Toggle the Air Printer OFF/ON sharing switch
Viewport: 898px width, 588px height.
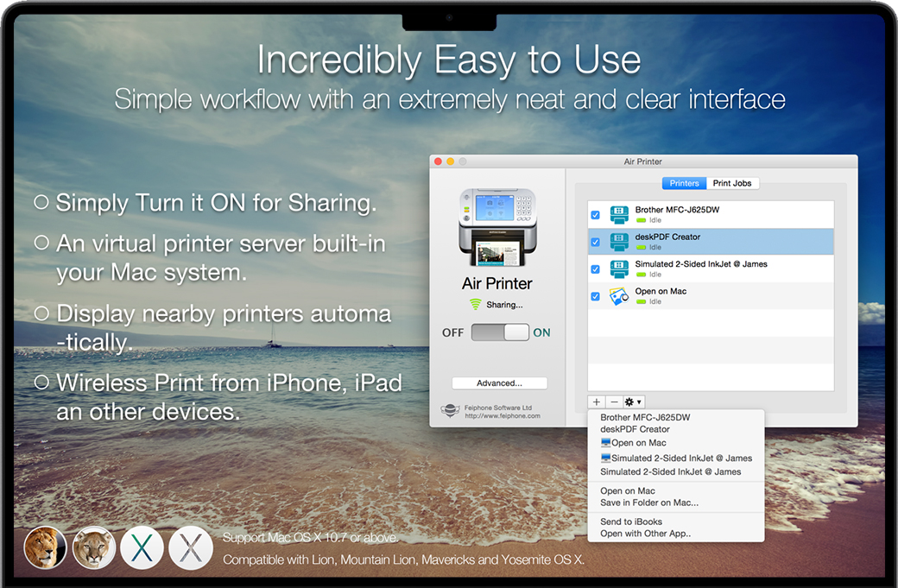click(x=500, y=332)
